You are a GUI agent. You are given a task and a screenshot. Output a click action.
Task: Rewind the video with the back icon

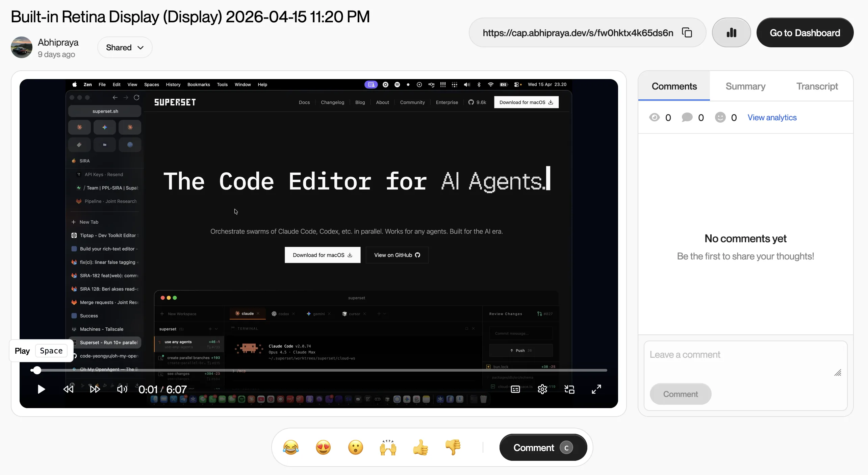click(68, 390)
